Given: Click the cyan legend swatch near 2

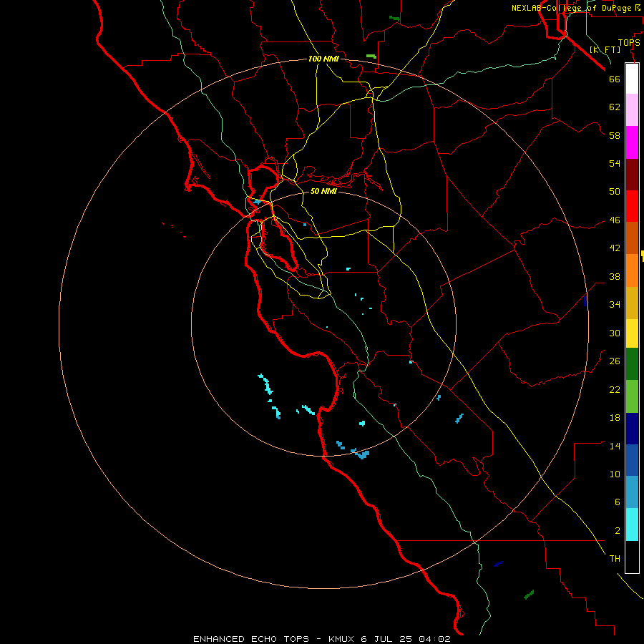Looking at the screenshot, I should tap(632, 525).
